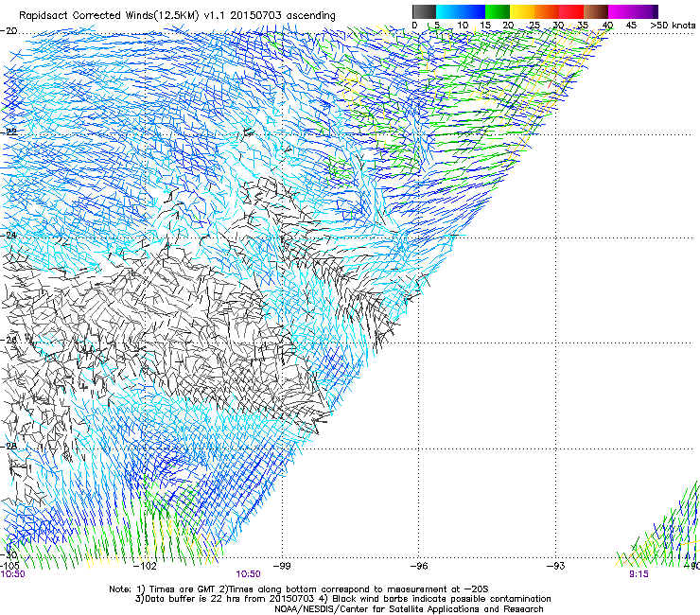
Task: Click the purple time label '9:15'
Action: tap(639, 574)
